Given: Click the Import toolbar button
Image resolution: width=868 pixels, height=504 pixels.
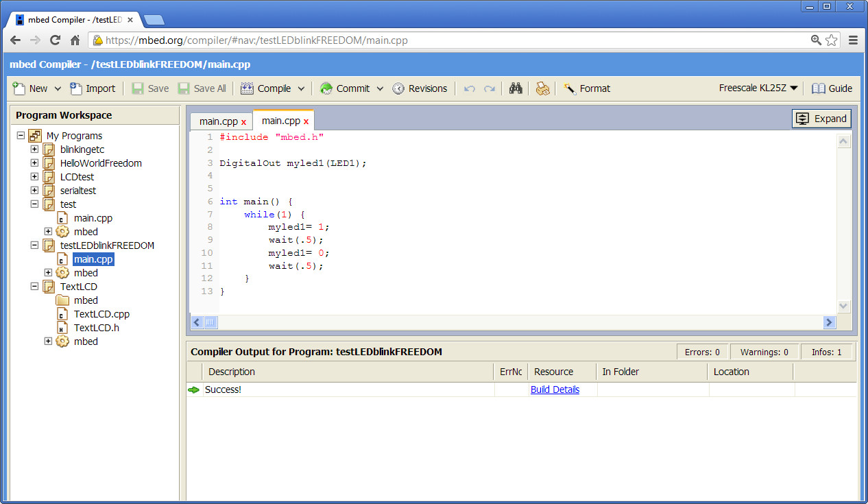Looking at the screenshot, I should 93,88.
